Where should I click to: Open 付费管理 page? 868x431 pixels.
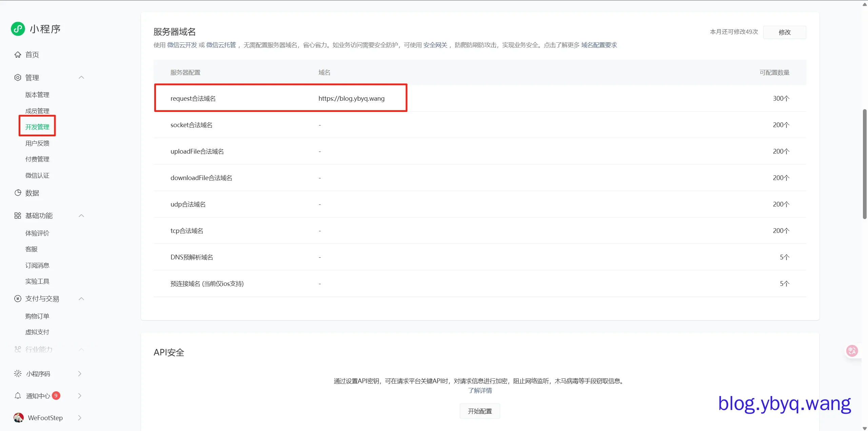click(x=37, y=159)
